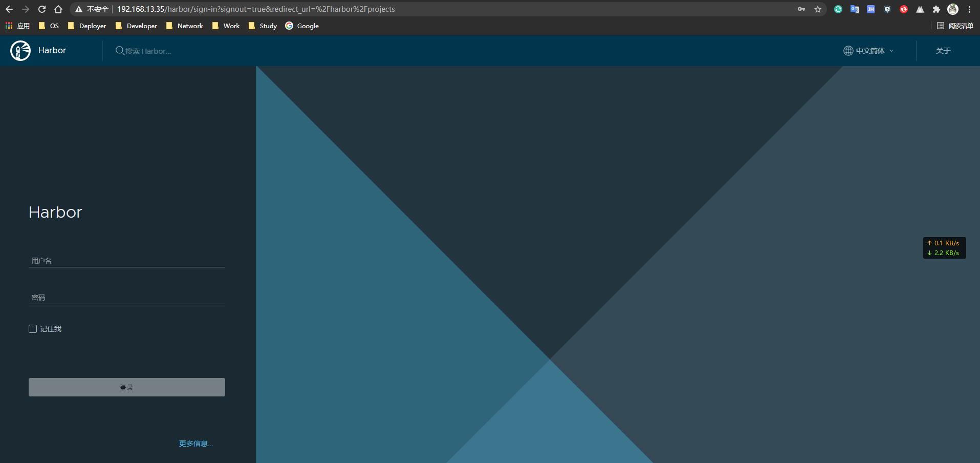This screenshot has width=980, height=463.
Task: Open the 关于 about link
Action: [x=943, y=51]
